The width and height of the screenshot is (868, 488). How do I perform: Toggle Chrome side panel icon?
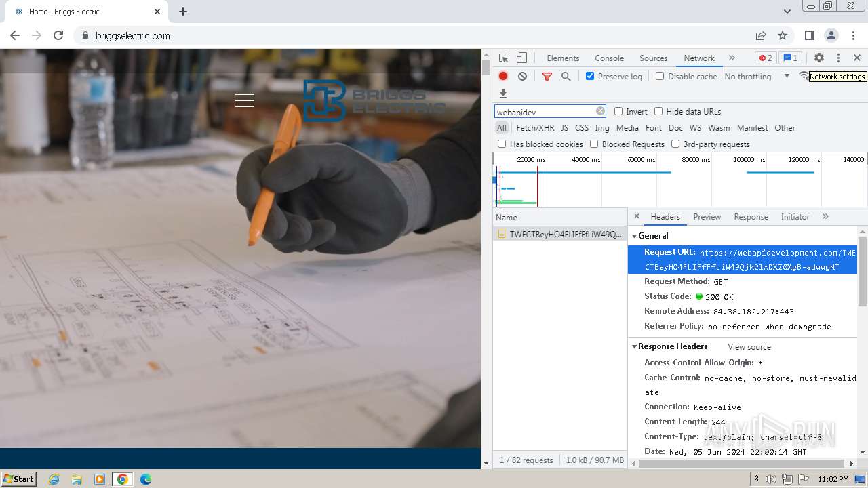[x=809, y=35]
